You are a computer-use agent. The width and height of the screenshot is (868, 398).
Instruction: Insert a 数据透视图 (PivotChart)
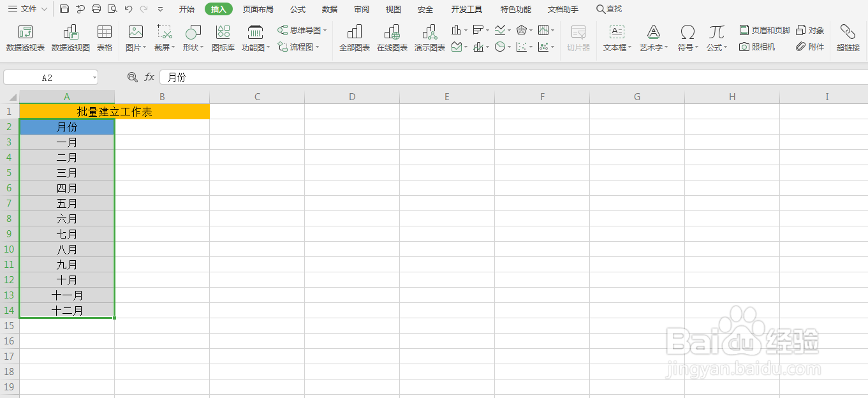point(71,38)
